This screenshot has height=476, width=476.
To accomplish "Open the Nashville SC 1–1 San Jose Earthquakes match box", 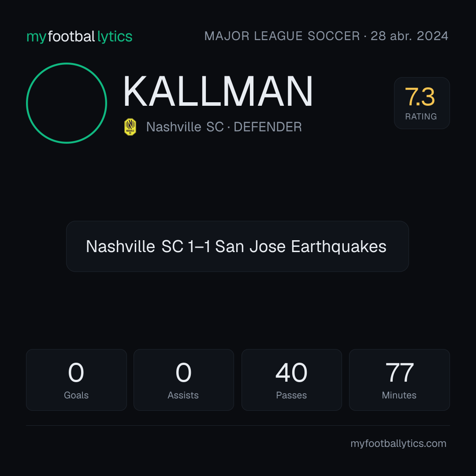I will click(x=238, y=246).
